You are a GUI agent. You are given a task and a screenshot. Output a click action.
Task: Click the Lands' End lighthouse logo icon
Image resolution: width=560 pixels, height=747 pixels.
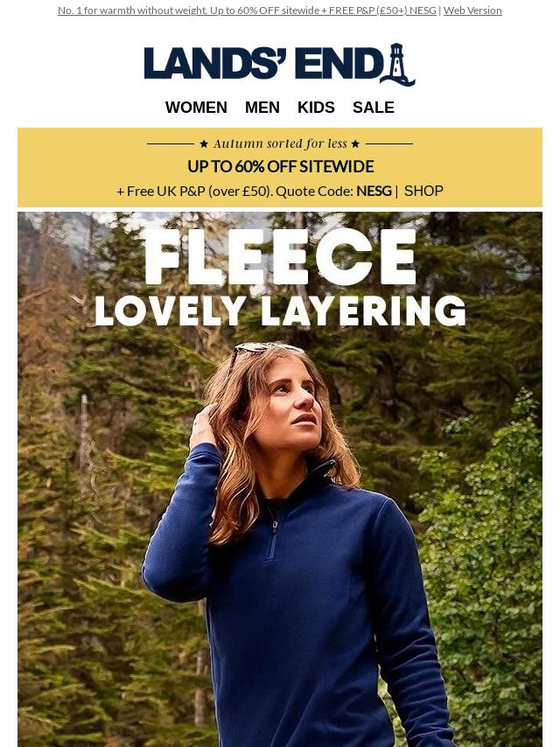pyautogui.click(x=398, y=65)
